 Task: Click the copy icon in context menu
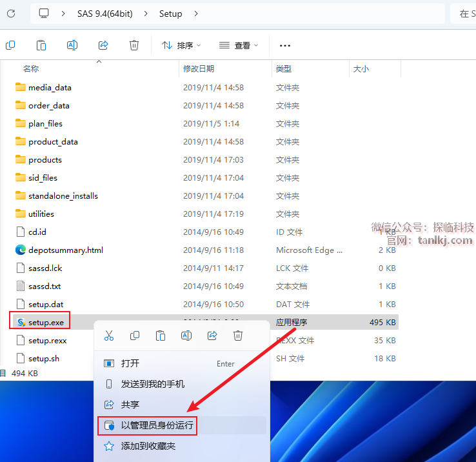click(x=135, y=336)
